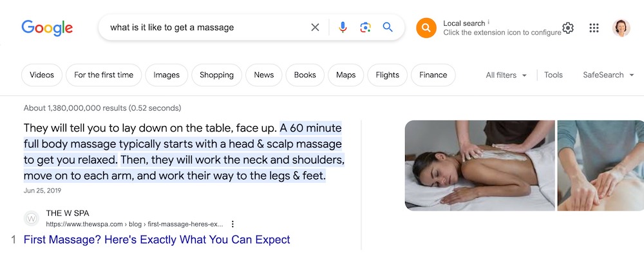
Task: Open the Google account profile picture
Action: (x=621, y=28)
